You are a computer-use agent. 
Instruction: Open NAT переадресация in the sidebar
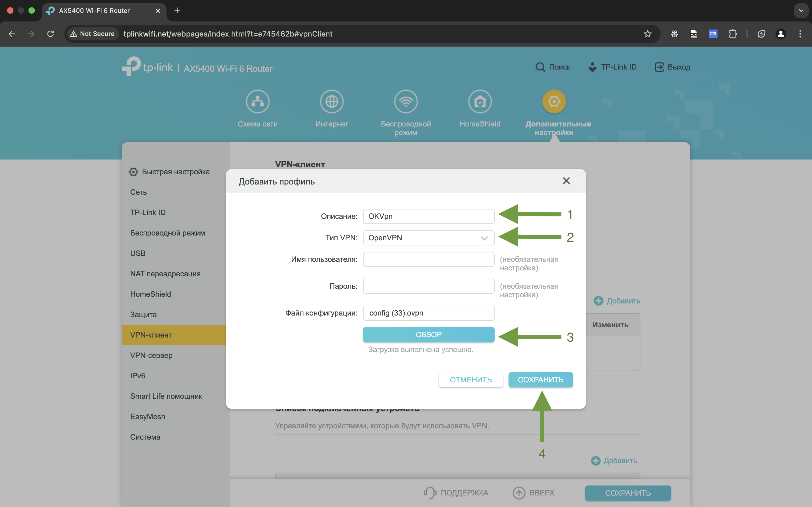165,274
